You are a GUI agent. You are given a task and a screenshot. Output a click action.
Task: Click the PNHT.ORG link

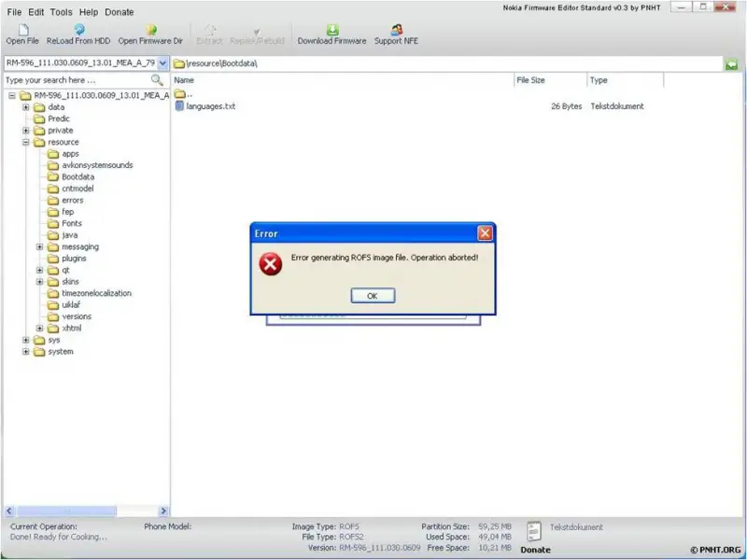point(715,550)
